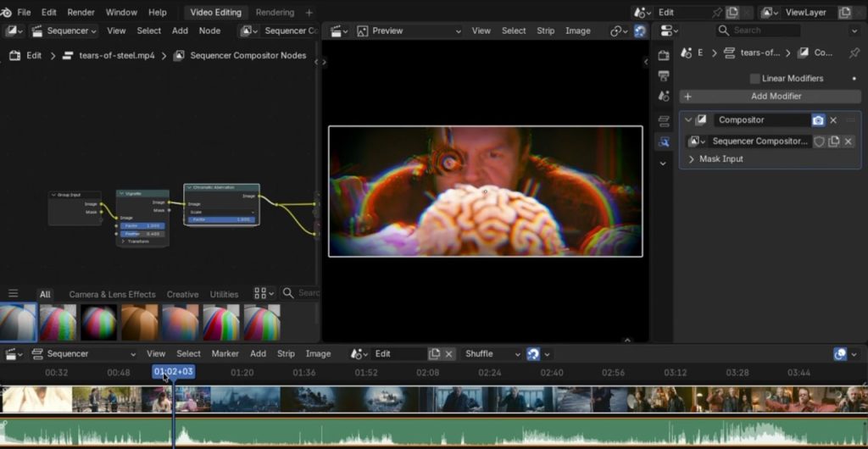Click the camera icon on Compositor modifier
Image resolution: width=868 pixels, height=449 pixels.
[x=818, y=120]
